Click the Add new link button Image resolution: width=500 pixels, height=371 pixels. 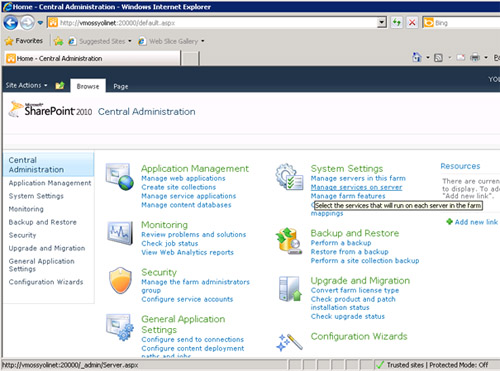[472, 222]
